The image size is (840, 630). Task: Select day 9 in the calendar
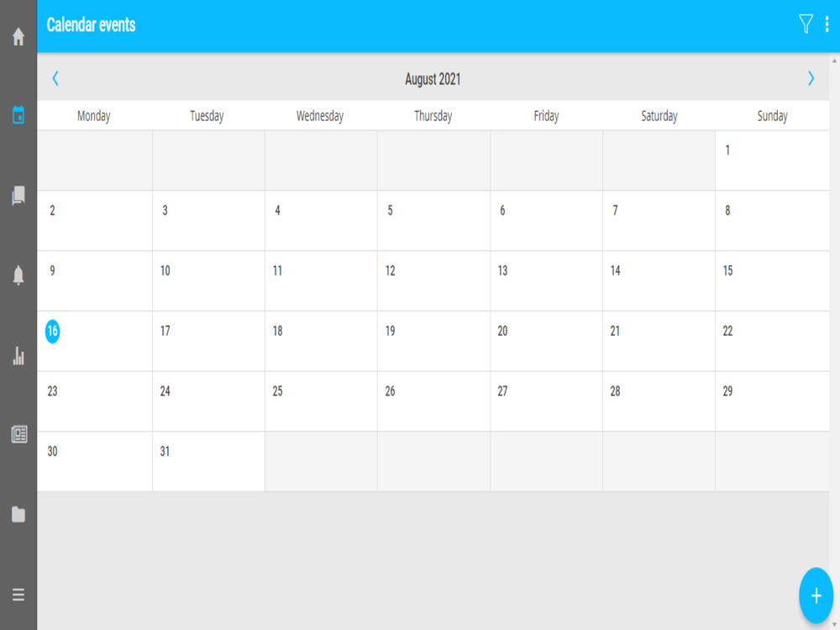pyautogui.click(x=95, y=281)
